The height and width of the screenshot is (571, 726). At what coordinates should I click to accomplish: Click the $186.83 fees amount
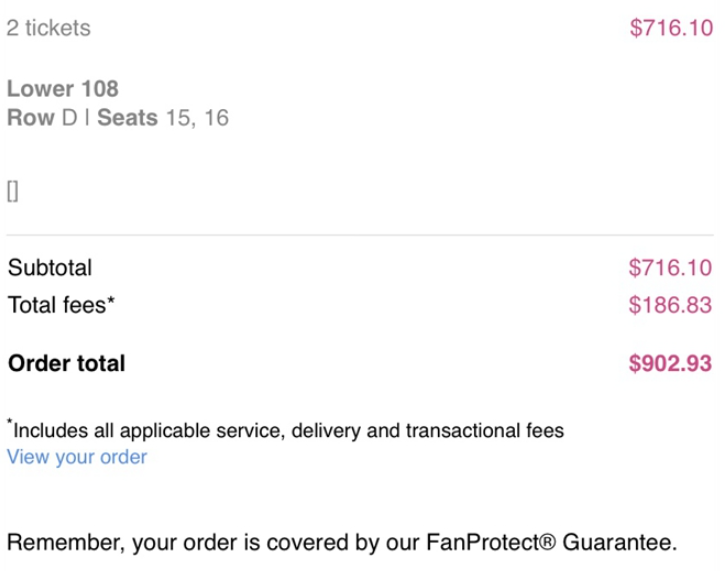point(670,305)
